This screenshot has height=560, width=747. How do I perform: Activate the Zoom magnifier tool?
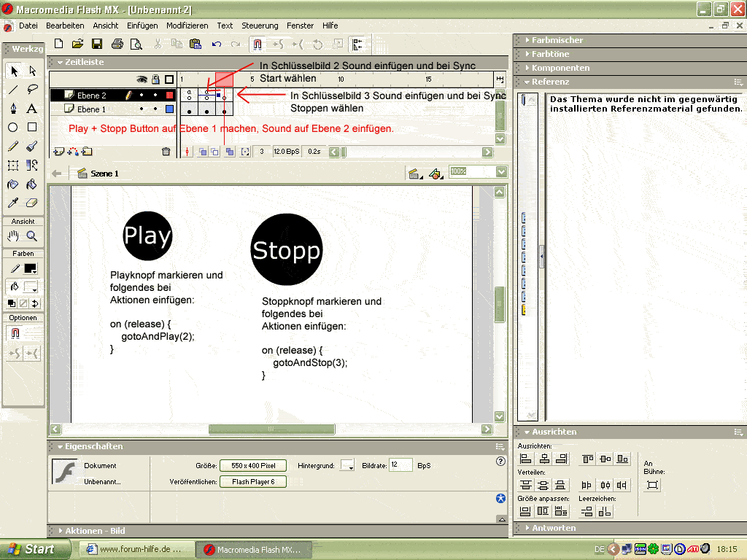pos(32,236)
